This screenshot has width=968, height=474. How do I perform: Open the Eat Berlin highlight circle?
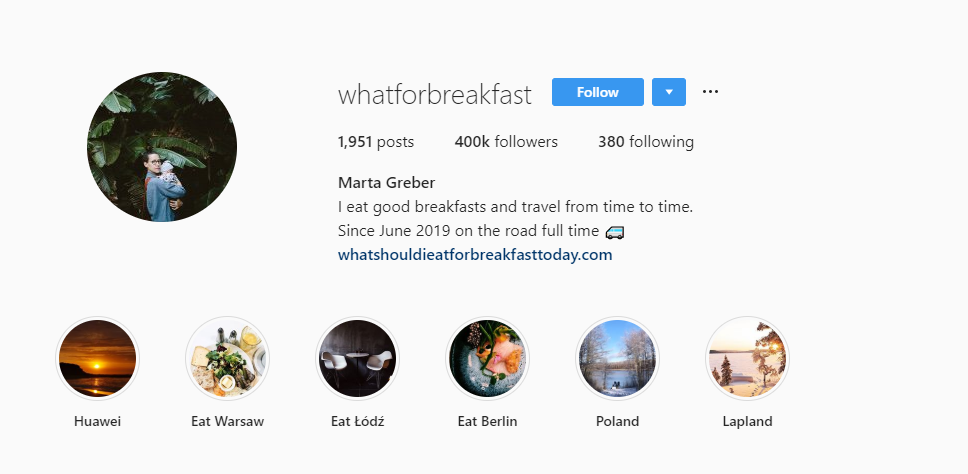487,358
